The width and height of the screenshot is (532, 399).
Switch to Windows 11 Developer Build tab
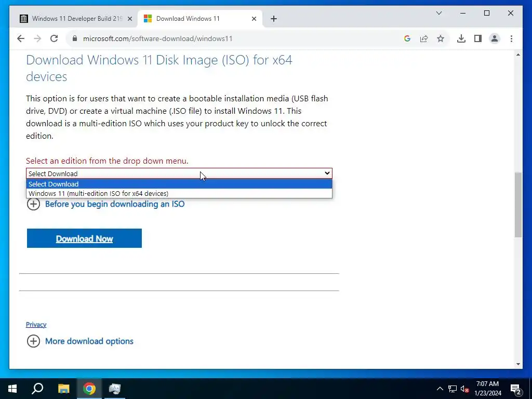click(76, 19)
